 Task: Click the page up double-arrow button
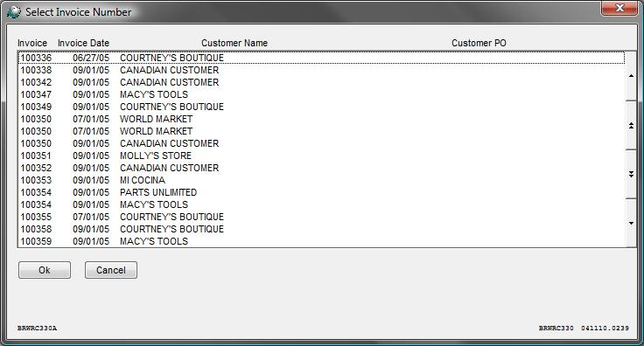coord(631,126)
